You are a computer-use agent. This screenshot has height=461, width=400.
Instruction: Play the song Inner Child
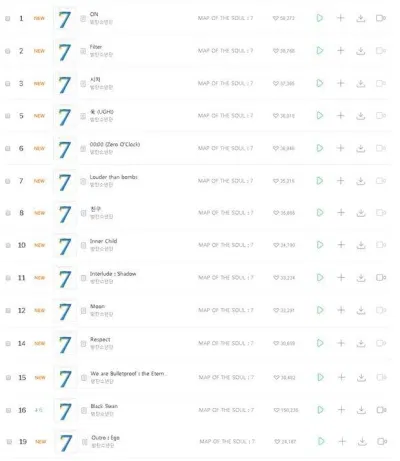tap(320, 245)
